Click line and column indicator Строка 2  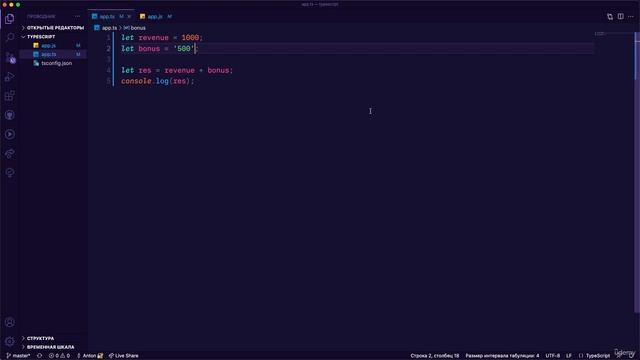435,356
